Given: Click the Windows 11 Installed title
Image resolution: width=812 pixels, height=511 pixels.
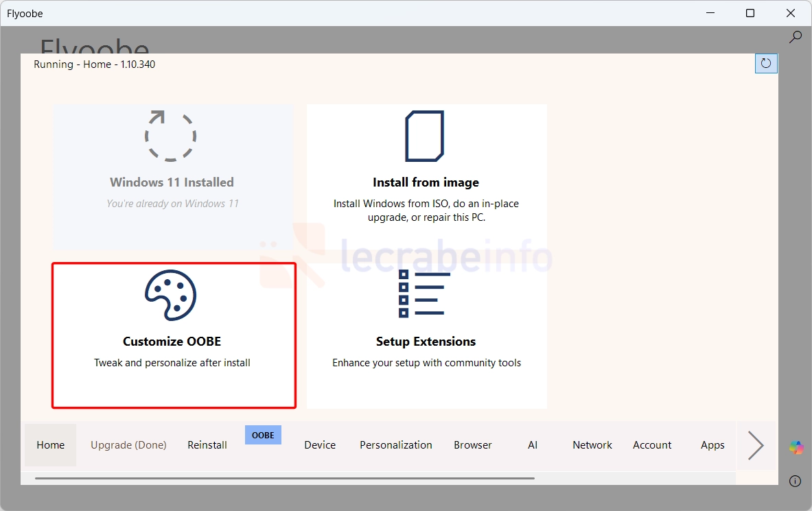Looking at the screenshot, I should [172, 182].
